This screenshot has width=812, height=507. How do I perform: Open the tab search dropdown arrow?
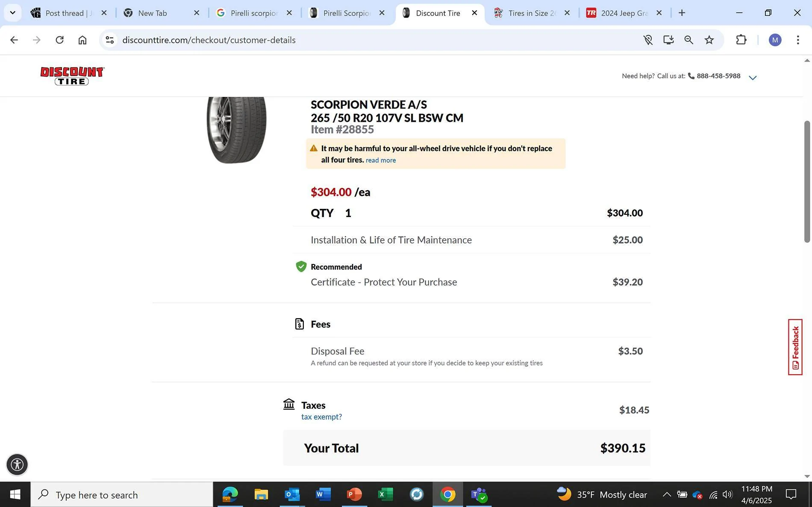(x=12, y=13)
